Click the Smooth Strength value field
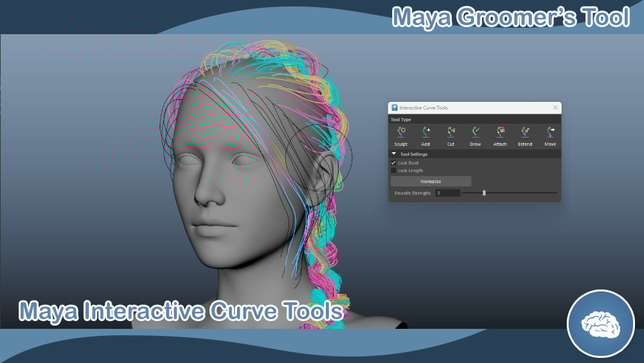Viewport: 644px width, 363px height. click(x=448, y=193)
